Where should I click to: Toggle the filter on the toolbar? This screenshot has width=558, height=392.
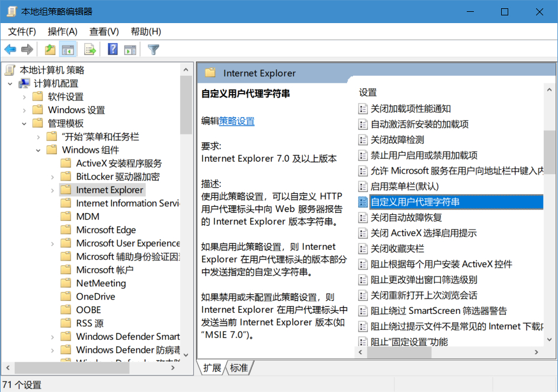(x=154, y=49)
